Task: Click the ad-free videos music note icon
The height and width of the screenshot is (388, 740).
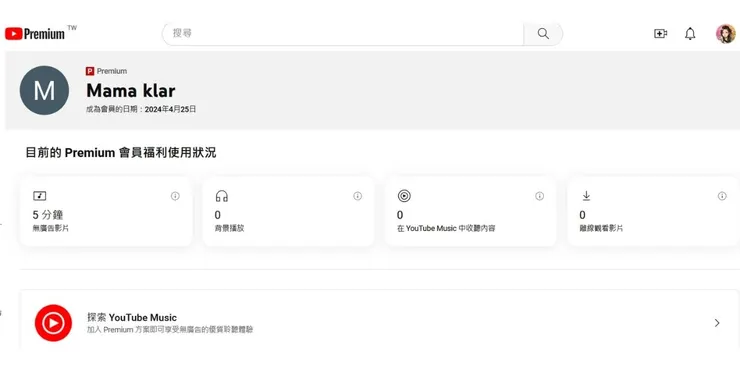Action: coord(40,195)
